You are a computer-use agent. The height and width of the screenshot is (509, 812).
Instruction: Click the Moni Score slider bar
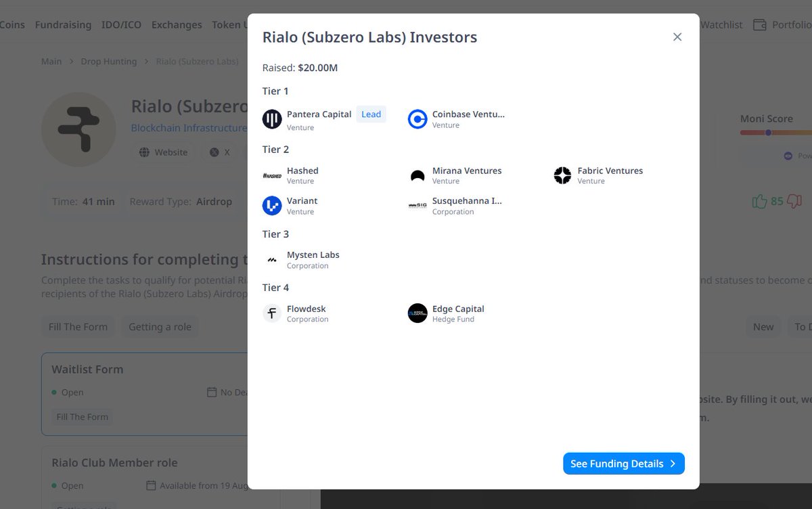[x=775, y=133]
